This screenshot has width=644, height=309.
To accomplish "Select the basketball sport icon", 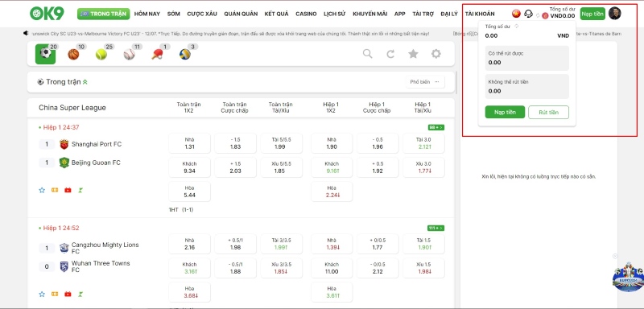I will tap(73, 54).
